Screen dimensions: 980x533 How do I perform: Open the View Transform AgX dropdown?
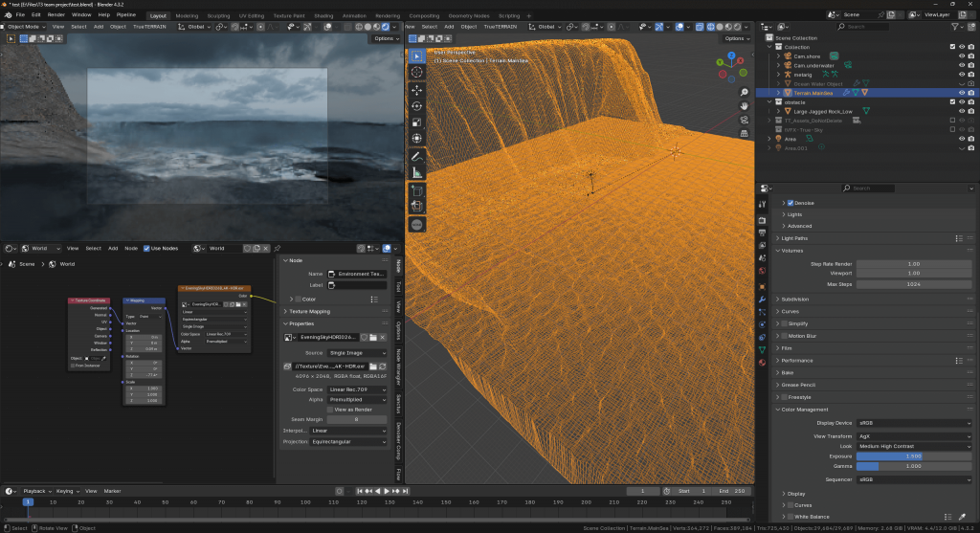[914, 434]
